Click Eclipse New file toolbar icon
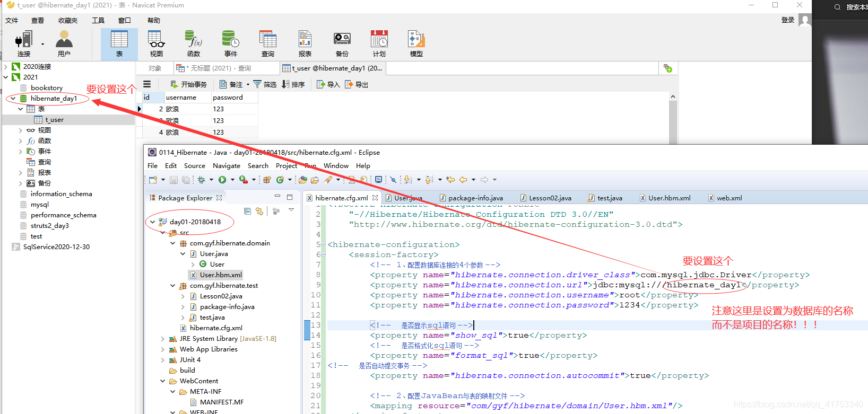The width and height of the screenshot is (868, 414). [x=153, y=180]
